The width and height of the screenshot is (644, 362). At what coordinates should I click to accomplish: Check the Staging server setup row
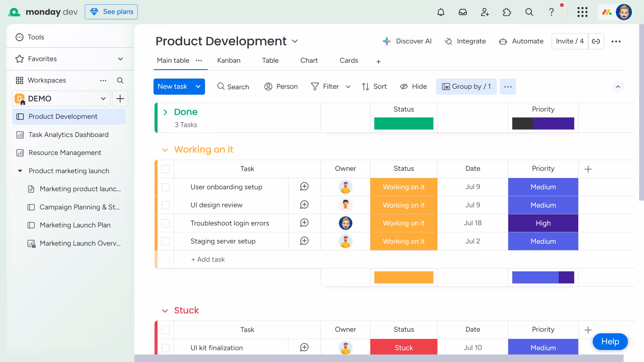pos(166,241)
